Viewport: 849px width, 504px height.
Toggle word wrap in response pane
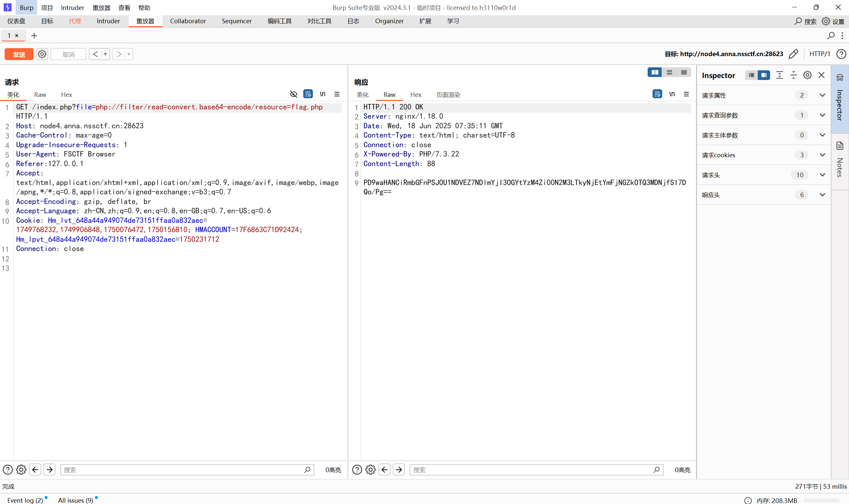[x=657, y=94]
